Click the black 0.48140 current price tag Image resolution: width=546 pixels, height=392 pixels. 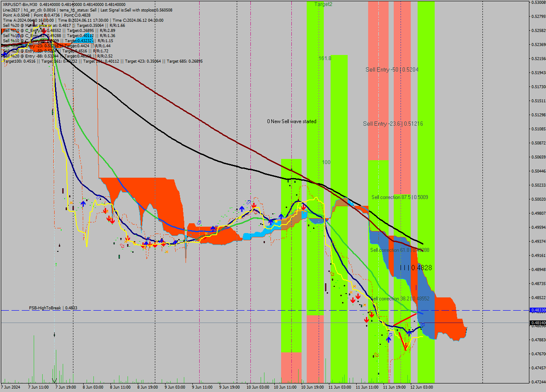(537, 323)
